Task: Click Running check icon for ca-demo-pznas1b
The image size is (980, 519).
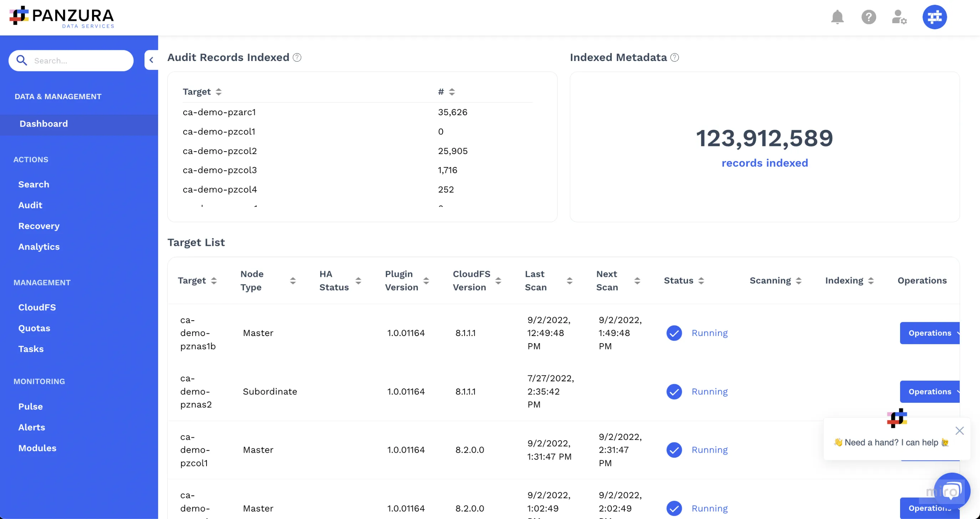Action: [674, 333]
